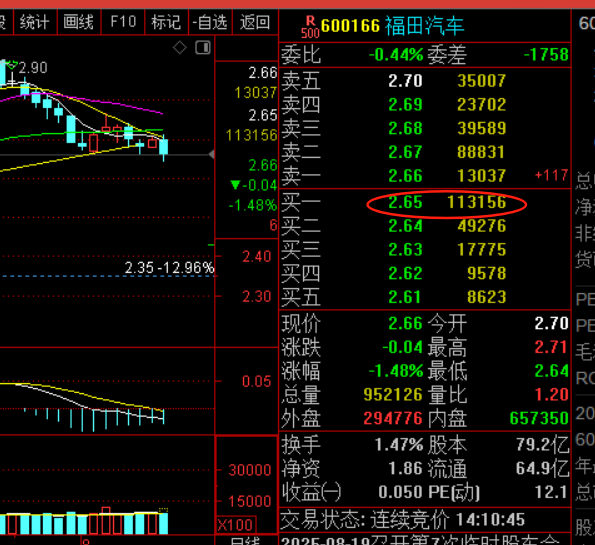
Task: Click the 委比 value -0.44%
Action: point(396,55)
